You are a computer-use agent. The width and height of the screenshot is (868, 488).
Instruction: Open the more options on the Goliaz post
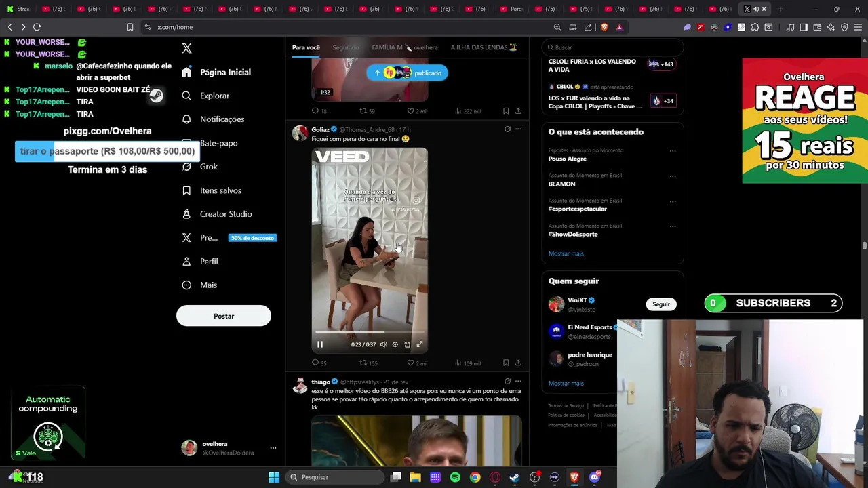point(518,129)
